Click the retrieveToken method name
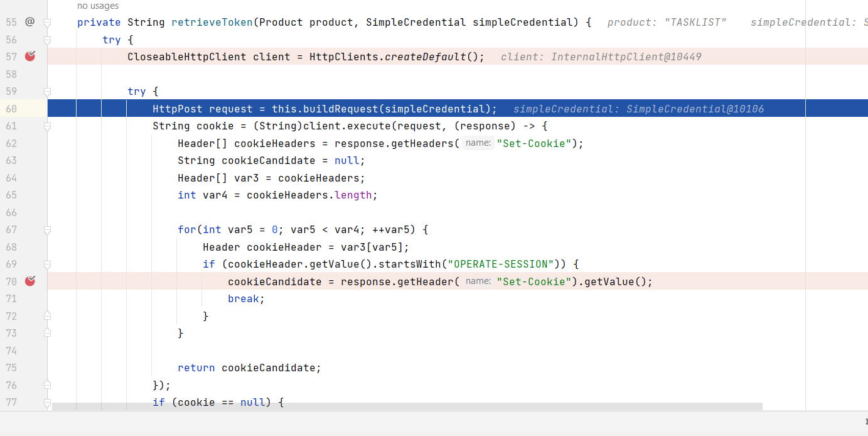The height and width of the screenshot is (436, 868). [212, 22]
